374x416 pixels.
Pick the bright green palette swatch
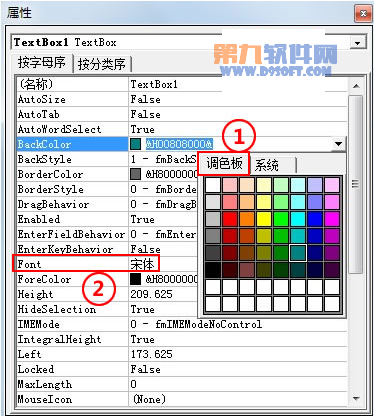281,219
